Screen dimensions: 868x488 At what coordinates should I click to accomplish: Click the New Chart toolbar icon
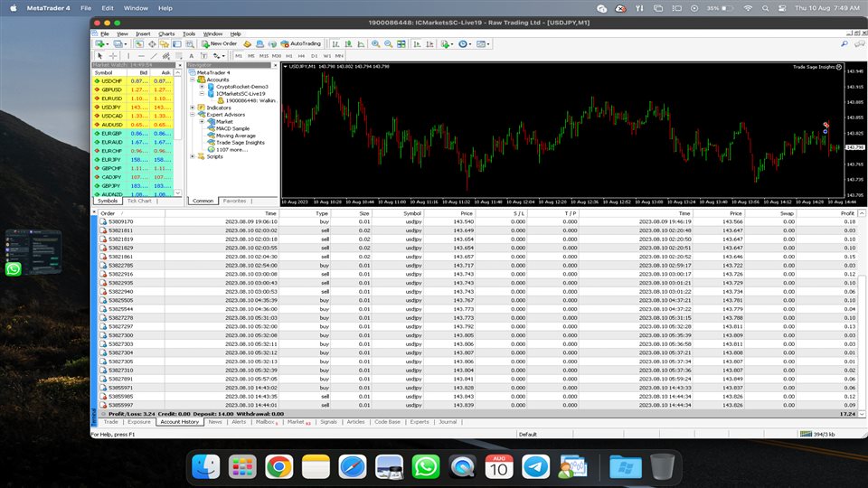(x=99, y=43)
